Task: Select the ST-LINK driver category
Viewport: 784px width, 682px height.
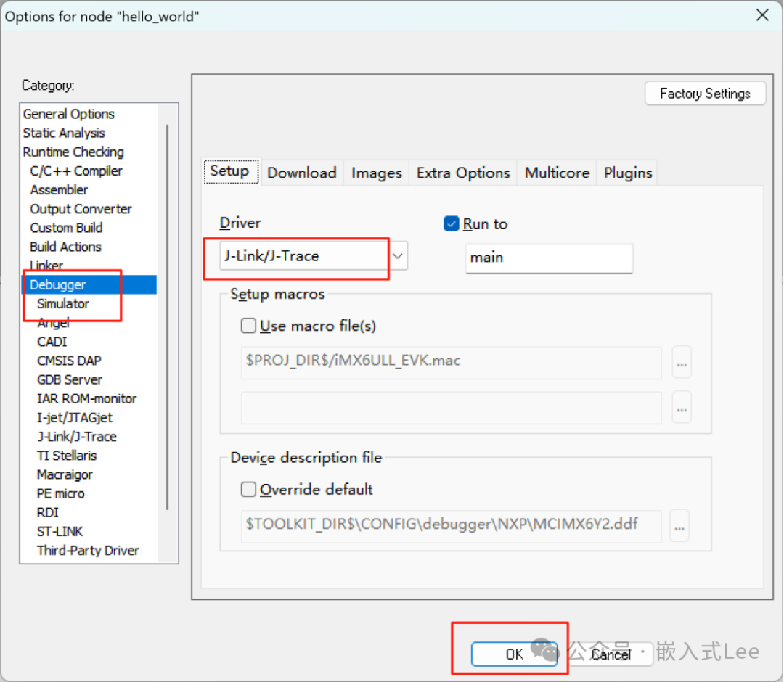Action: click(x=59, y=531)
